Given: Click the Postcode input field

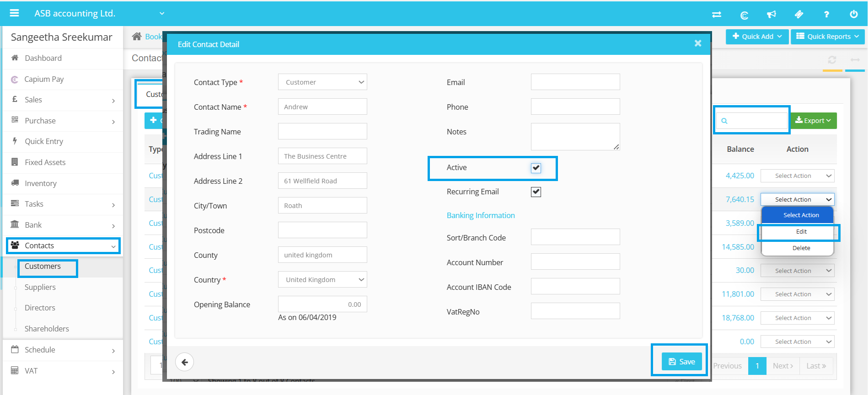Looking at the screenshot, I should 322,230.
